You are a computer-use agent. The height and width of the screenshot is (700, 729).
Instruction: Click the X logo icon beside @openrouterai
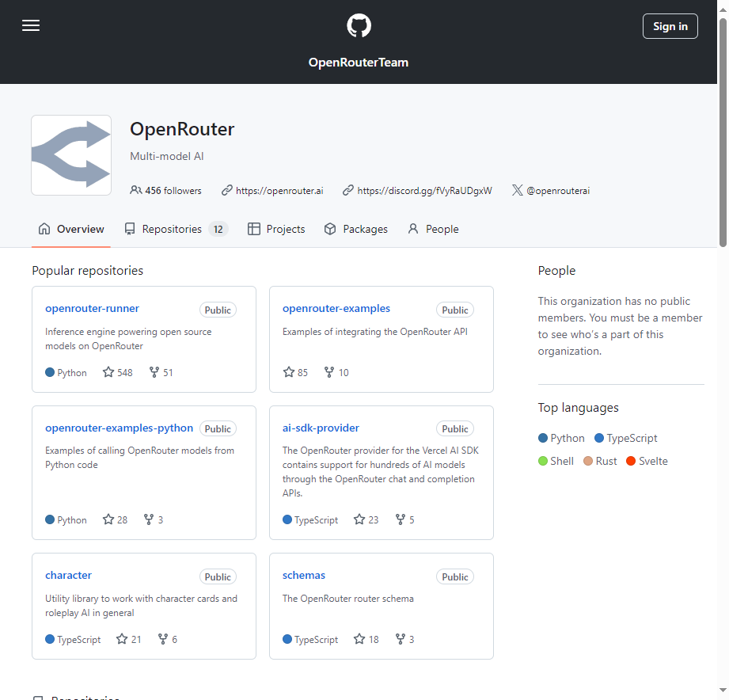pos(518,190)
